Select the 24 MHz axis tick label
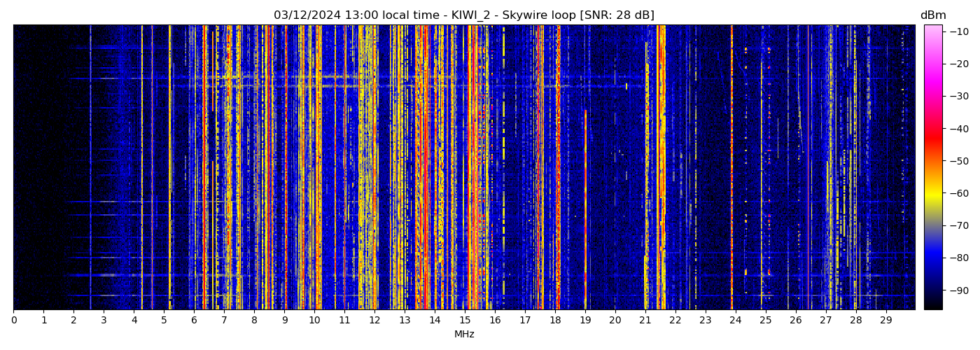Screen dimensions: 980x350 (x=736, y=320)
